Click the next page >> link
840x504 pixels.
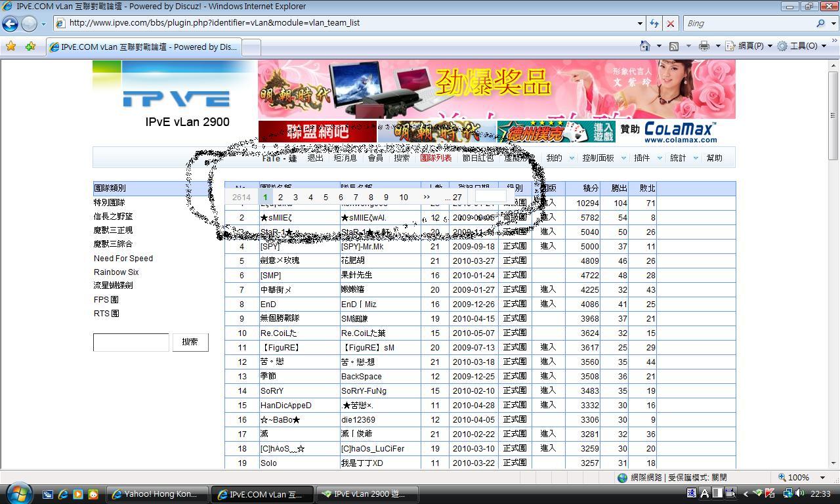(427, 197)
